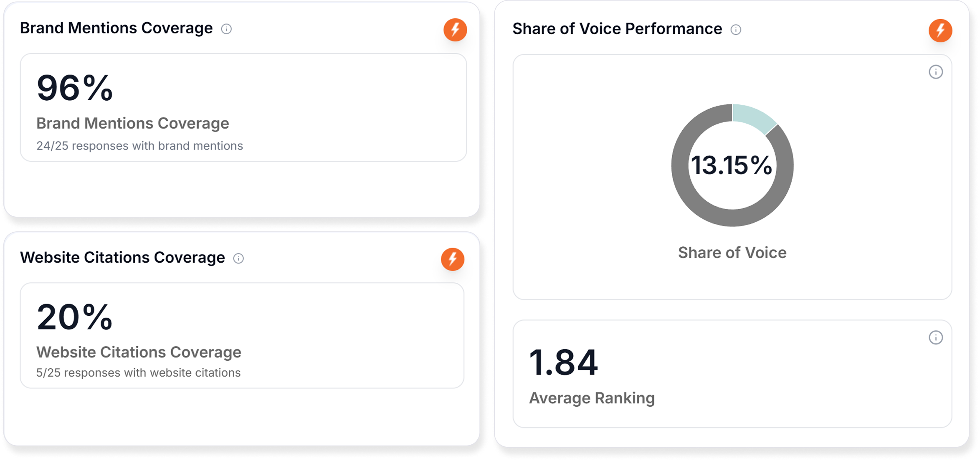This screenshot has height=461, width=980.
Task: Open info icon beside Website Citations Coverage title
Action: point(238,258)
